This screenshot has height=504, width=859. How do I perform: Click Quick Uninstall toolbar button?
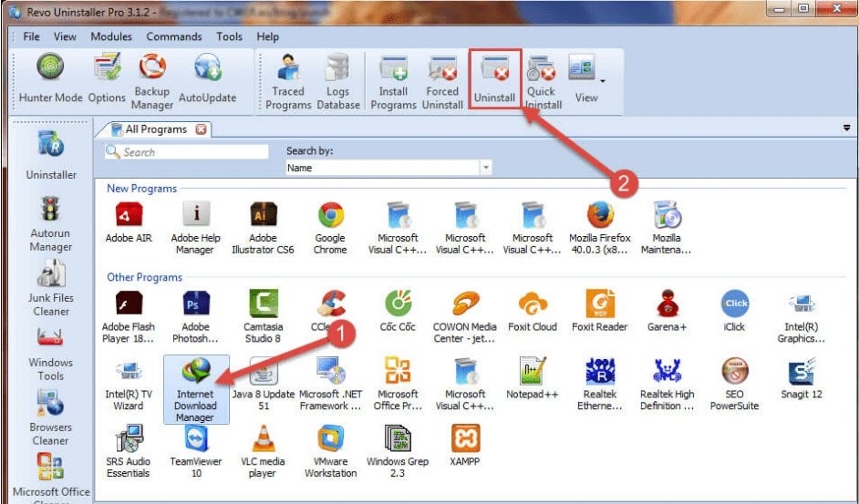coord(542,81)
